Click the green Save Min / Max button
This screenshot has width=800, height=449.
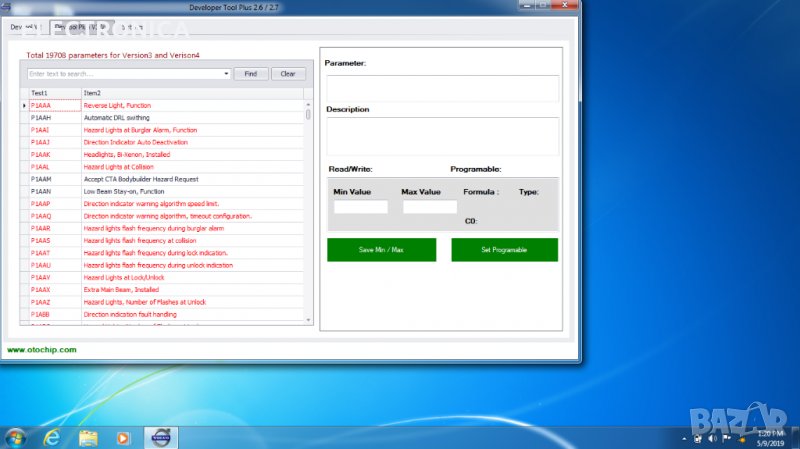point(380,250)
